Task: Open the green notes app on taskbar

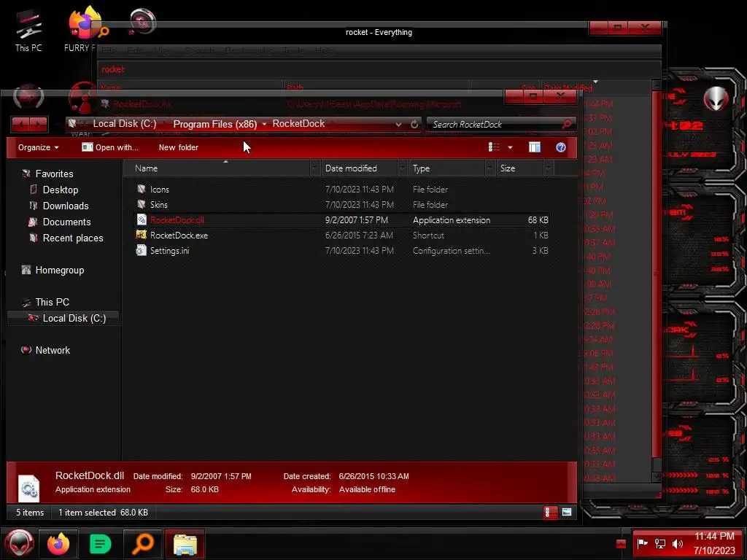Action: [x=100, y=543]
